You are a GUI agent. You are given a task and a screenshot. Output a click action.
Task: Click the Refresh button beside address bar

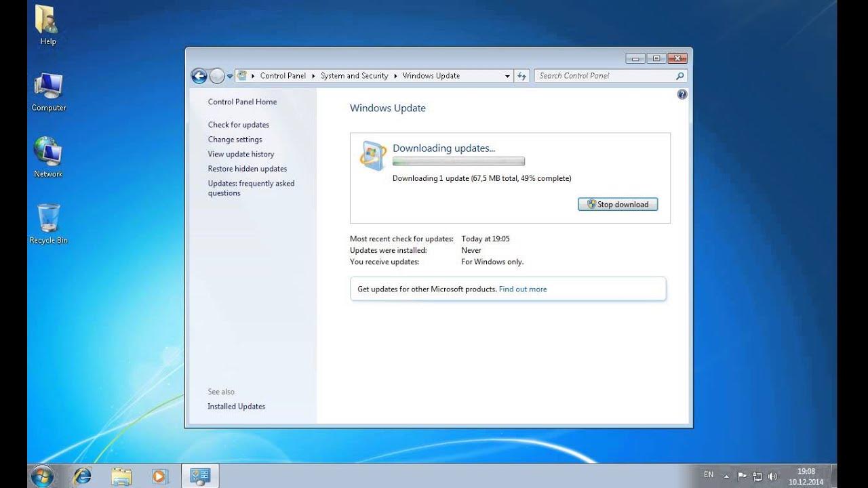tap(521, 76)
